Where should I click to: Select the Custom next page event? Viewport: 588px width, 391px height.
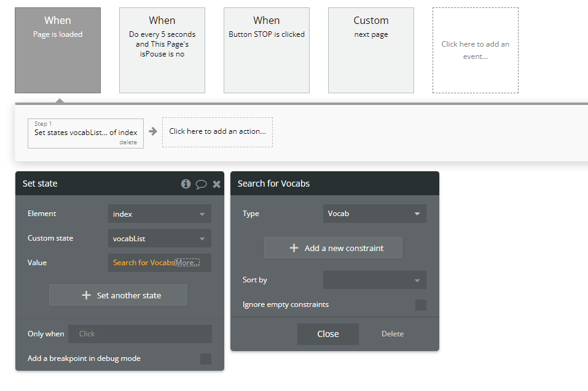(371, 50)
